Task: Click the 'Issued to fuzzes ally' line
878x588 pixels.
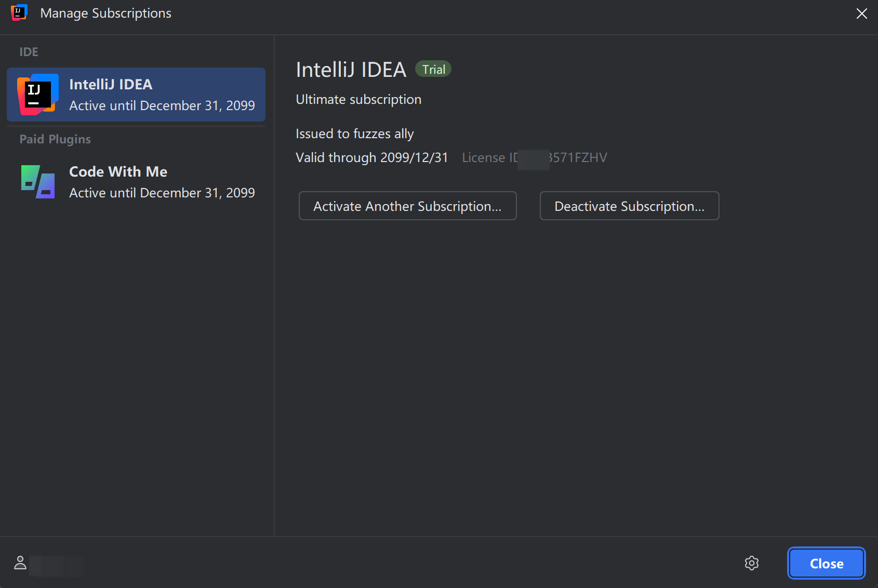Action: 354,134
